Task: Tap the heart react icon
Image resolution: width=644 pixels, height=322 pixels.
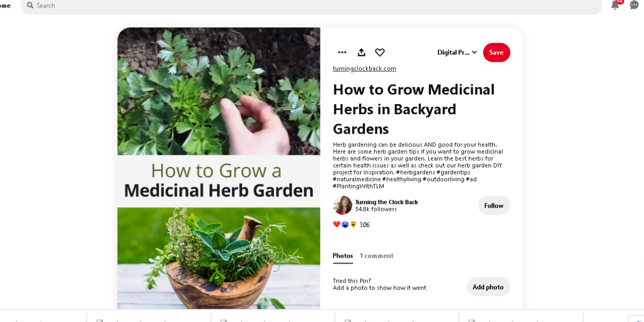Action: click(x=380, y=53)
